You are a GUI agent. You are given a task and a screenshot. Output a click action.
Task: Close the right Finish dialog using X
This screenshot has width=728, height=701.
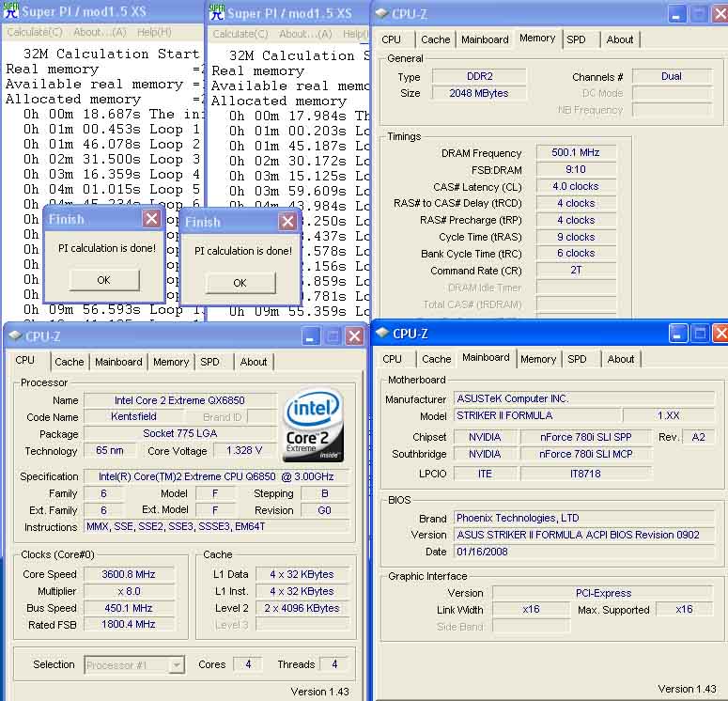(287, 222)
